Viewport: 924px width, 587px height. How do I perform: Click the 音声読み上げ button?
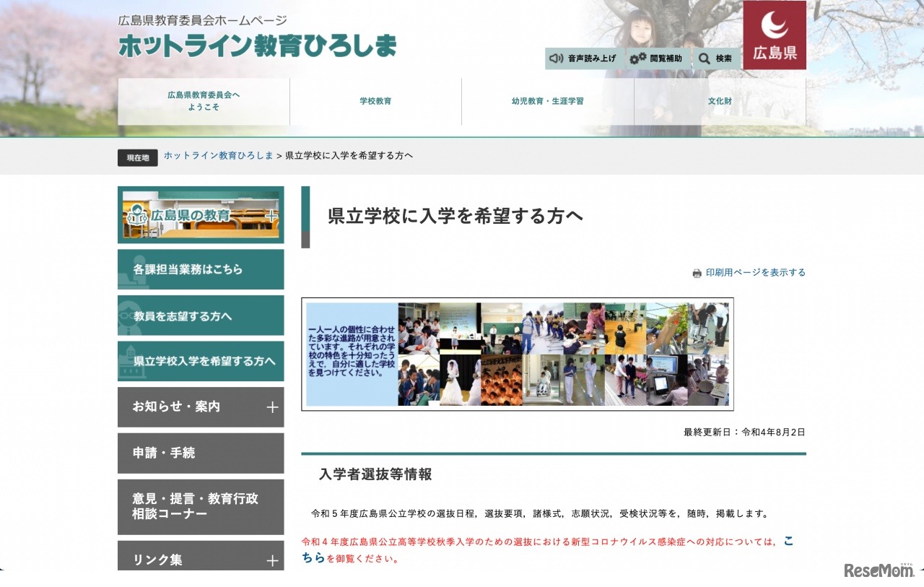[x=585, y=58]
